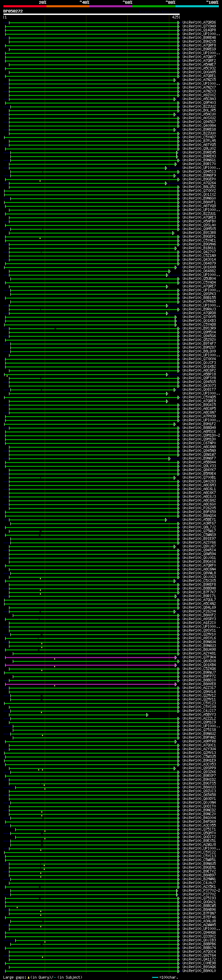Screen dimensions: 222x980
Task: Open hit UniRef100_Q14QP8
Action: [199, 30]
